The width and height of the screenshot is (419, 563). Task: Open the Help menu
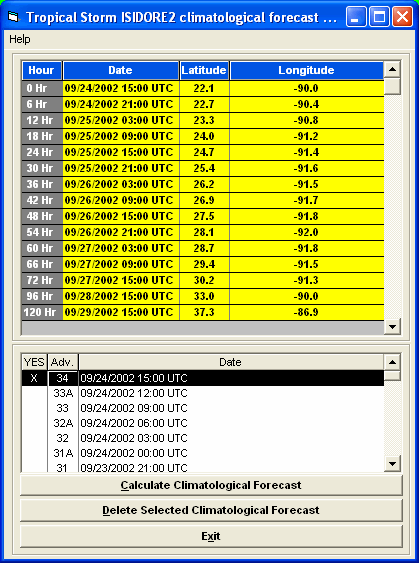point(20,39)
